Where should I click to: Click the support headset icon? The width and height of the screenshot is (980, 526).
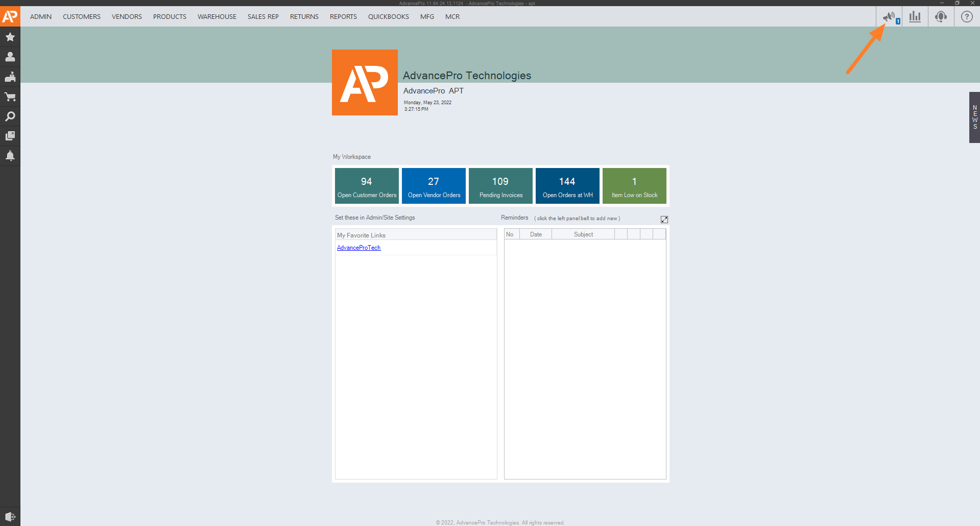click(x=941, y=17)
